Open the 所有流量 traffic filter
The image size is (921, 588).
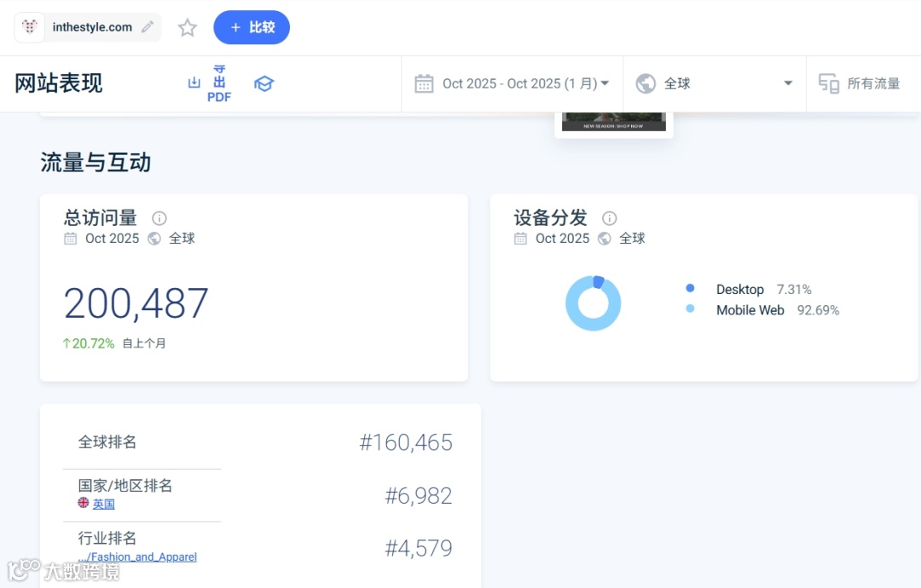(873, 84)
